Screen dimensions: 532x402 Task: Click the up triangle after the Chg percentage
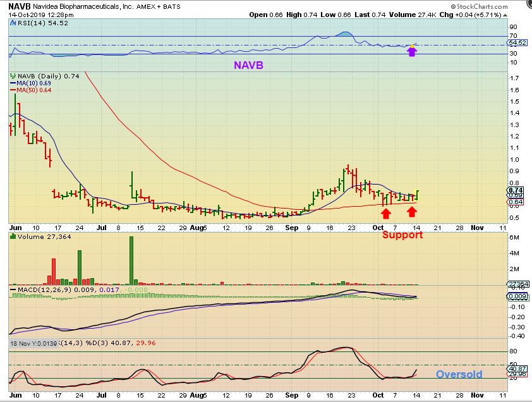505,15
